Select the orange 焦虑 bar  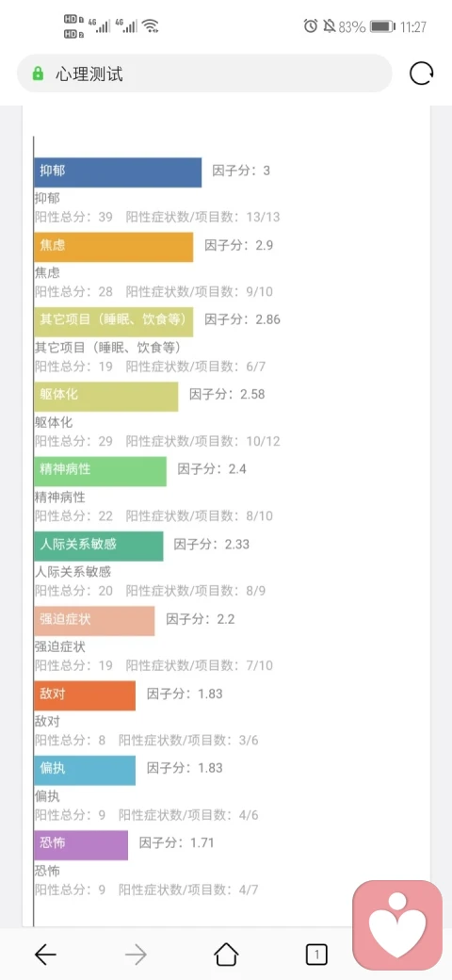[x=114, y=247]
